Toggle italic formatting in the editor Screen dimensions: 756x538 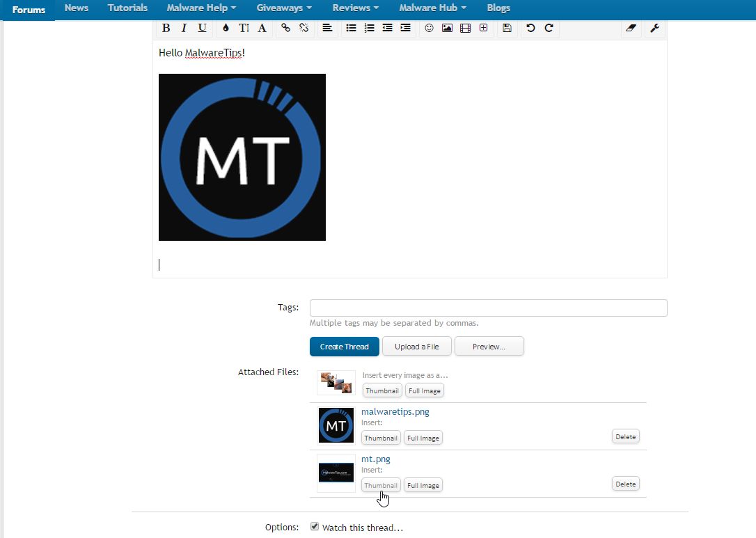tap(184, 28)
